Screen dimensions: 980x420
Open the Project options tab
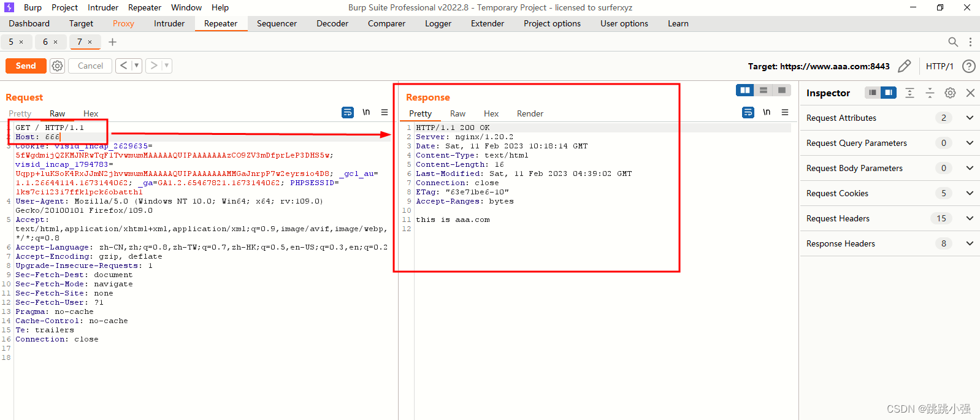tap(552, 23)
